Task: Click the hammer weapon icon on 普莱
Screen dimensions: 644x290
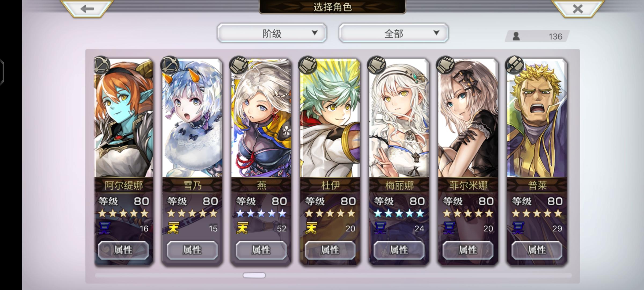Action: [x=514, y=65]
